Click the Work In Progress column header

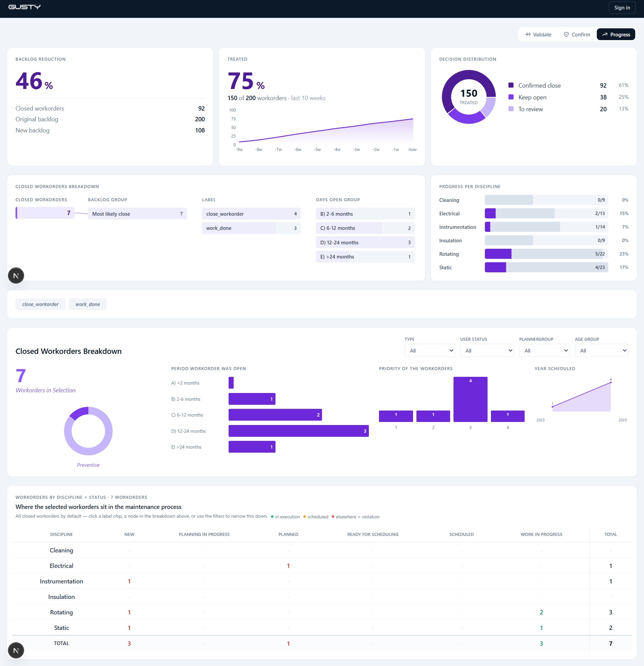tap(541, 535)
